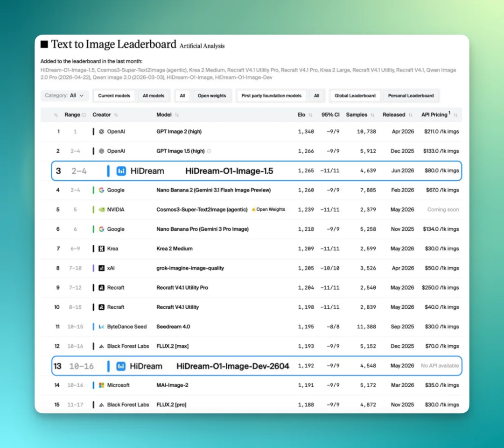
Task: Click the Krea logo in Krea 2 Medium row
Action: click(102, 249)
